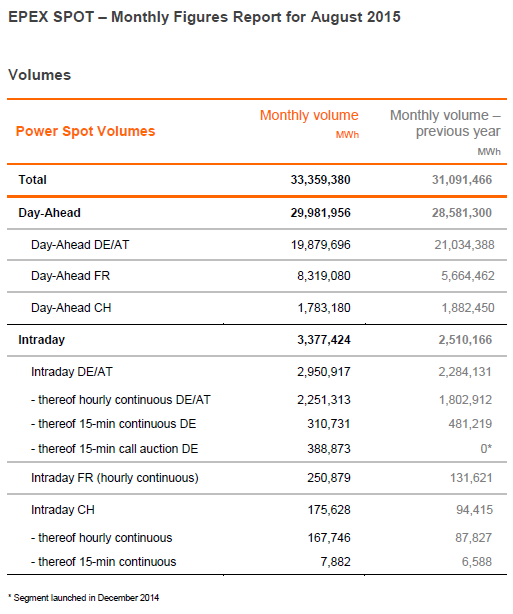This screenshot has width=513, height=614.
Task: Select thereof hourly continuous DE/AT label
Action: click(x=121, y=400)
